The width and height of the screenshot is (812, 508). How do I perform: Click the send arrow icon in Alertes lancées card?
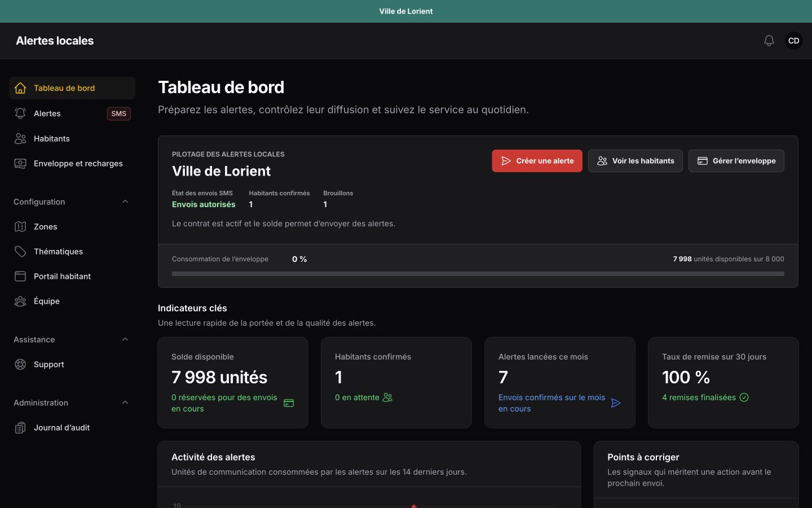[616, 403]
